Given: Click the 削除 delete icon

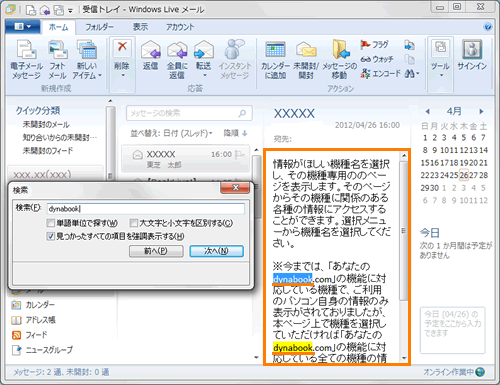Looking at the screenshot, I should point(122,47).
